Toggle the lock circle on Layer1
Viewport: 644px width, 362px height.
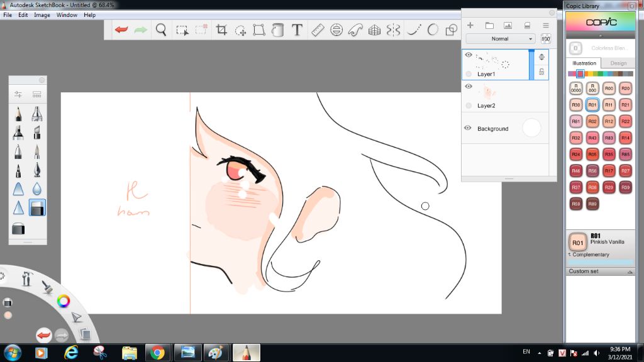click(469, 74)
